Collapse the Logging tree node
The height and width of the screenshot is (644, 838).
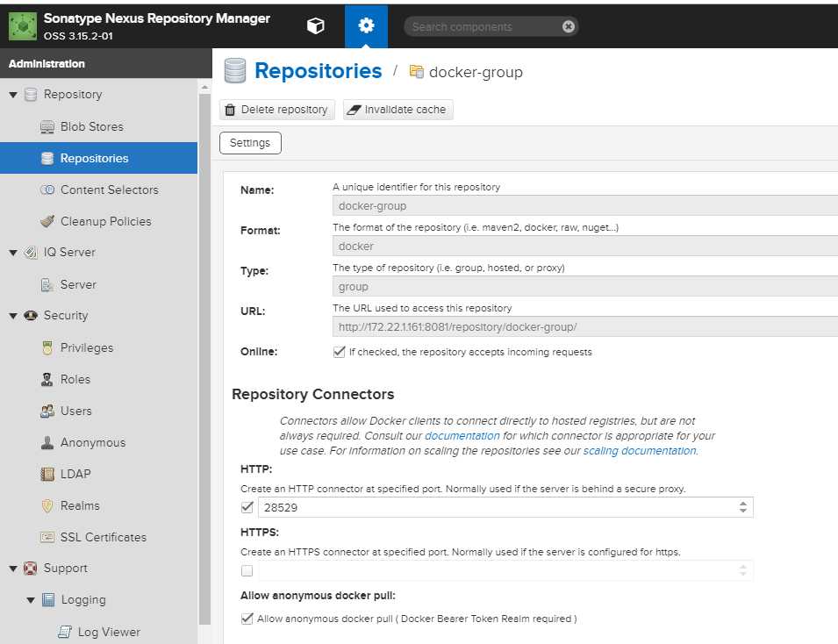click(31, 600)
